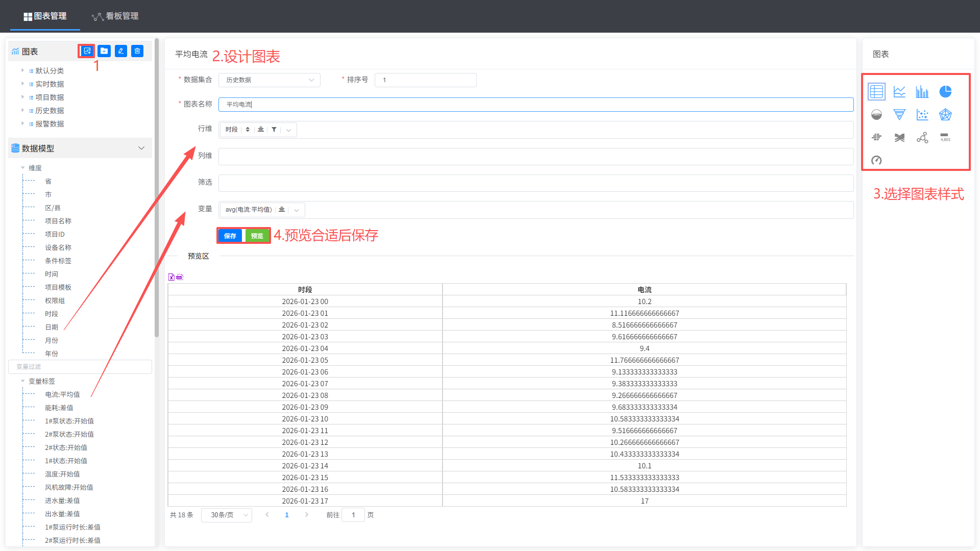Pick the funnel chart style
The image size is (980, 551).
tap(899, 115)
